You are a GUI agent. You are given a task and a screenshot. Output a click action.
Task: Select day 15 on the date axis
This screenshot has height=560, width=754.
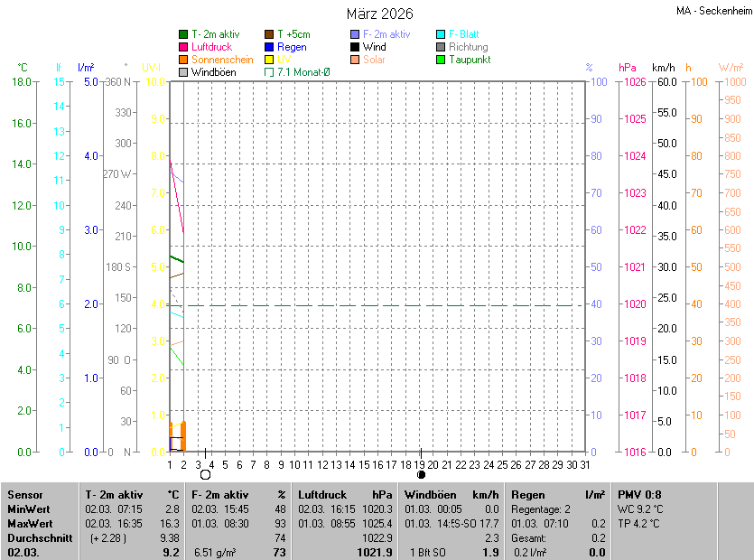[364, 464]
